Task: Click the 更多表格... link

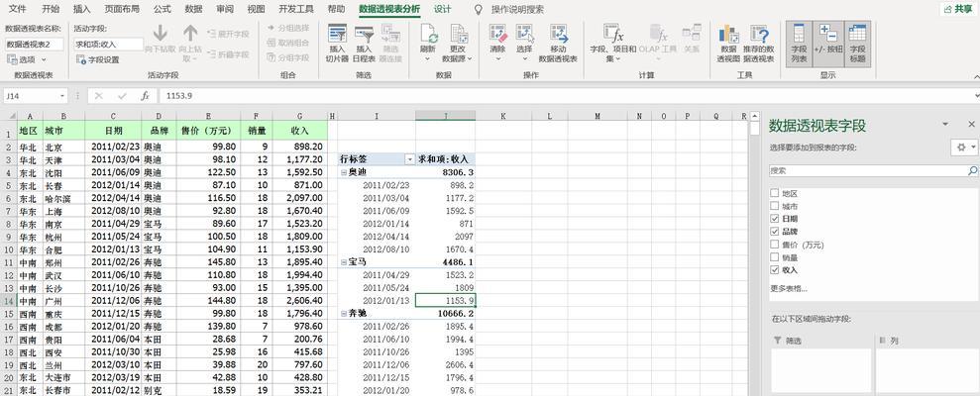Action: 788,288
